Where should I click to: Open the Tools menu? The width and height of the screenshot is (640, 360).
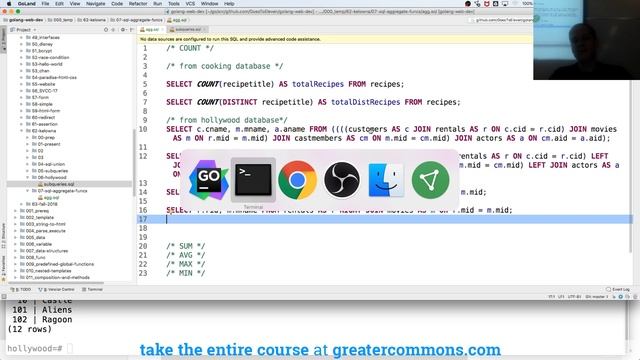click(174, 3)
